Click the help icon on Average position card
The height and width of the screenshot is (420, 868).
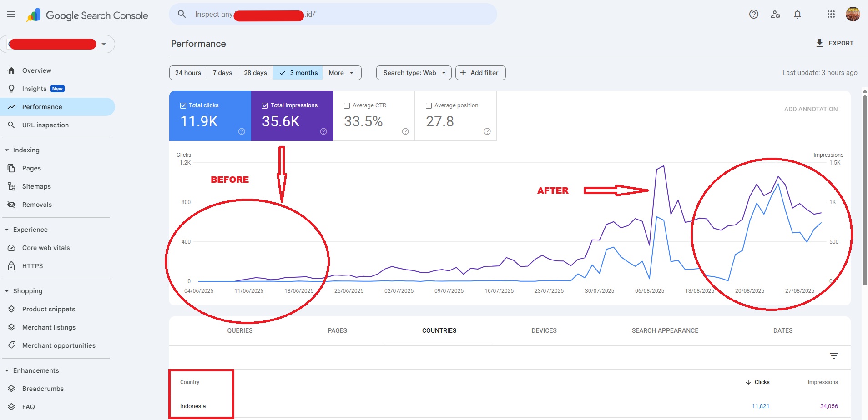pos(487,131)
